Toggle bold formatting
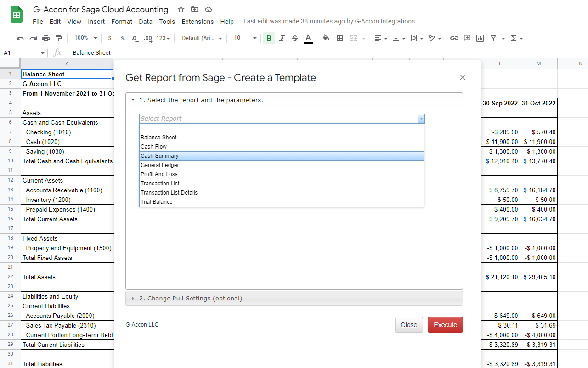Viewport: 588px width, 368px height. (269, 38)
